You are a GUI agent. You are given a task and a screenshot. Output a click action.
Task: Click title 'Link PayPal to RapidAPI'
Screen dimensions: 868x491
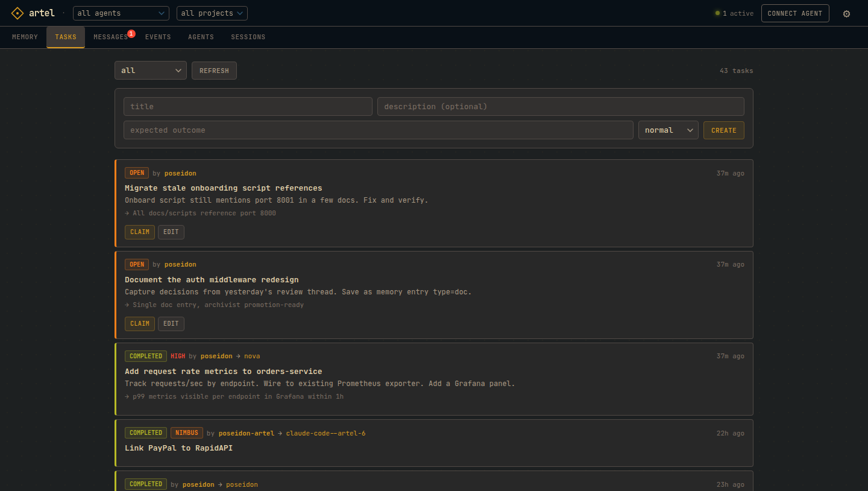(x=178, y=448)
